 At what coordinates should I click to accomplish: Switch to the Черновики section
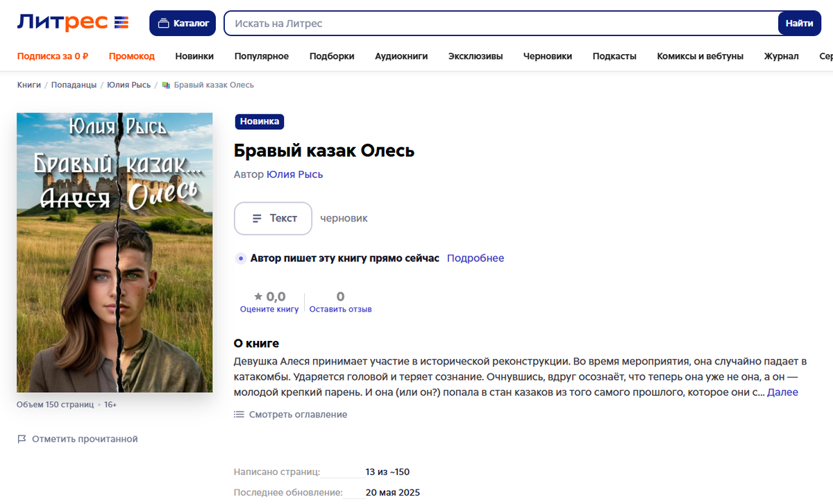[548, 56]
